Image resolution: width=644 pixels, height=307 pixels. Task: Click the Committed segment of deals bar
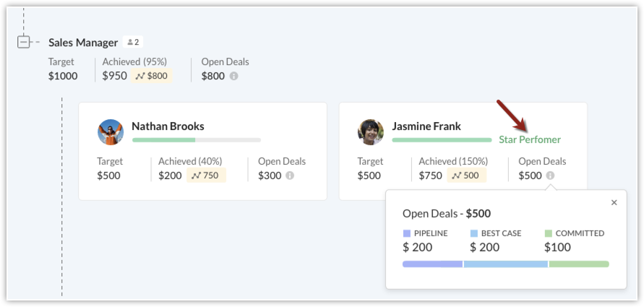pyautogui.click(x=579, y=264)
